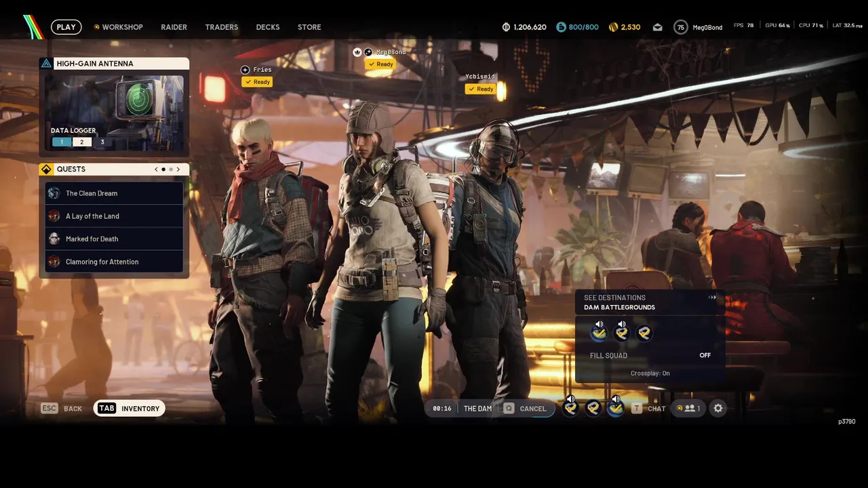Select the first quests page dot

point(163,169)
